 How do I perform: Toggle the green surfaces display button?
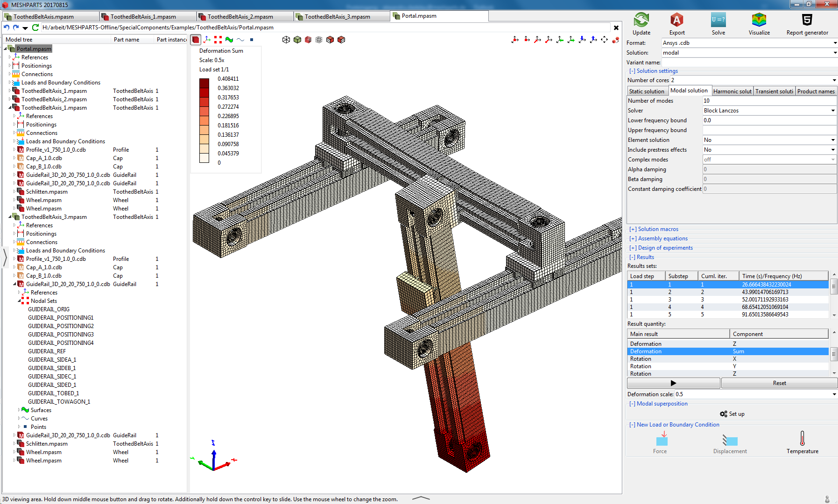point(229,40)
